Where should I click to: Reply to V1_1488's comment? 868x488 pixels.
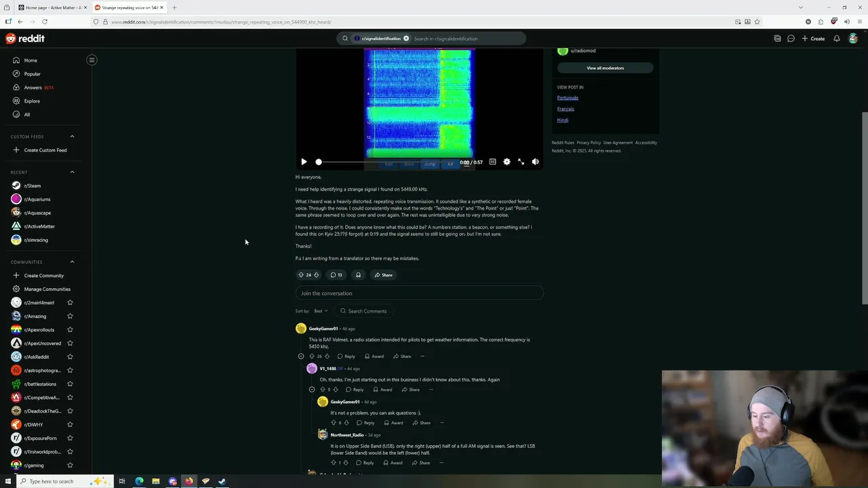(355, 390)
